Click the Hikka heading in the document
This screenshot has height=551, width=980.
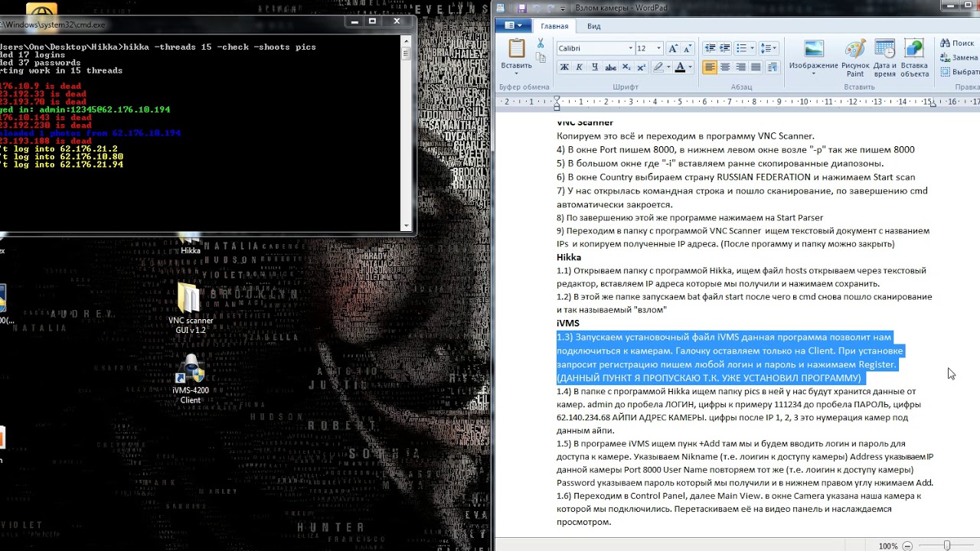[x=569, y=257]
